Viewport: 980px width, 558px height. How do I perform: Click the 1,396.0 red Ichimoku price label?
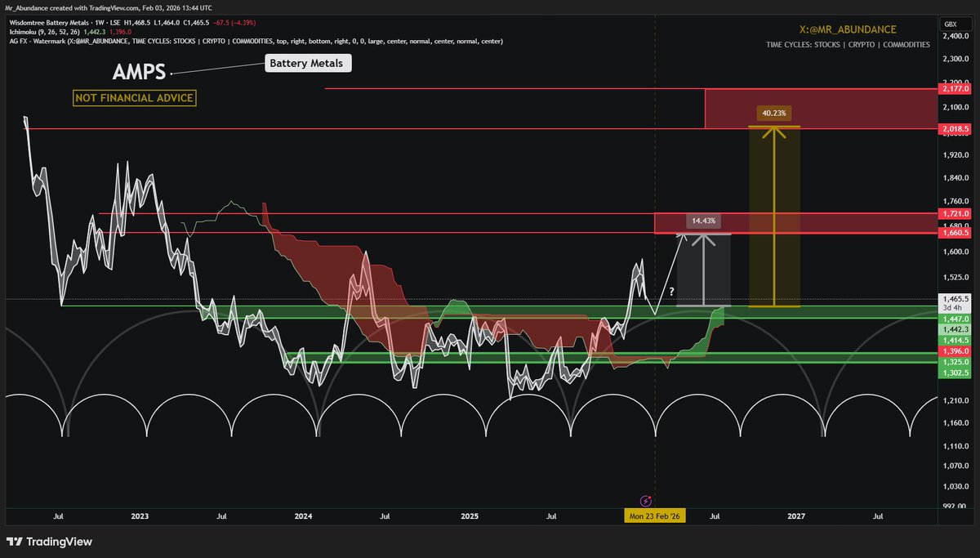click(954, 350)
